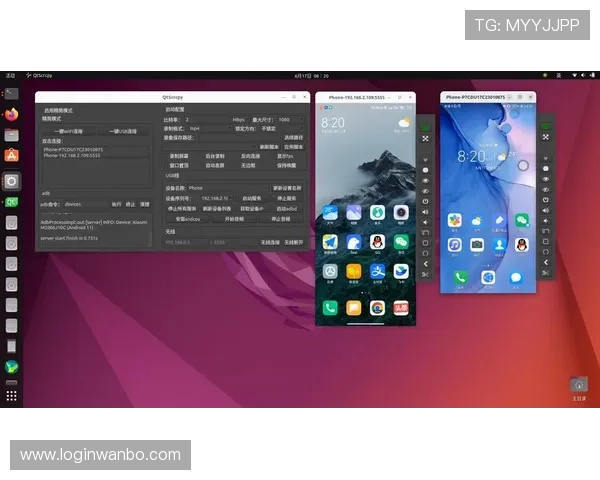Screen dimensions: 600x480
Task: Click the adb command field containing devices
Action: (86, 204)
